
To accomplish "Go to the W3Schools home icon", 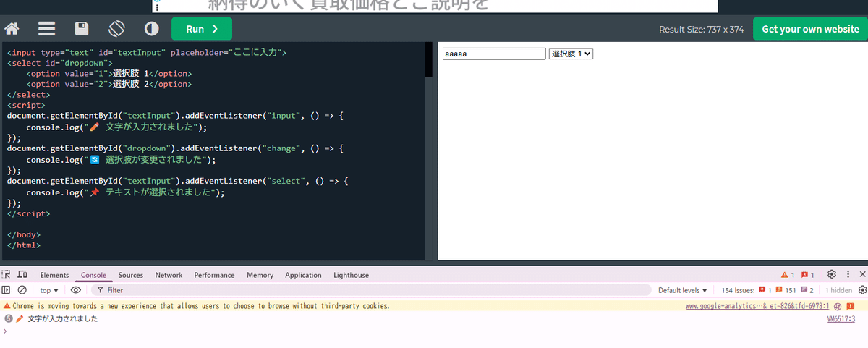I will (12, 30).
